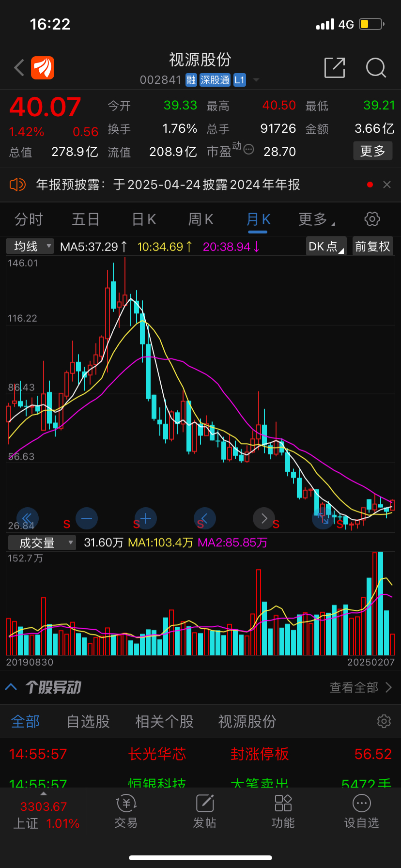Tap the 20190830 start date label
This screenshot has height=868, width=401.
pos(30,662)
